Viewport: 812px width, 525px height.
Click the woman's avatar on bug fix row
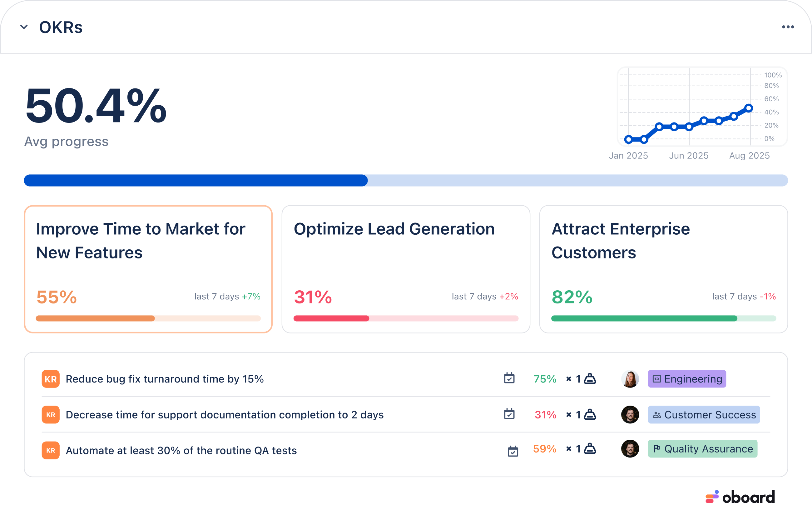point(630,379)
